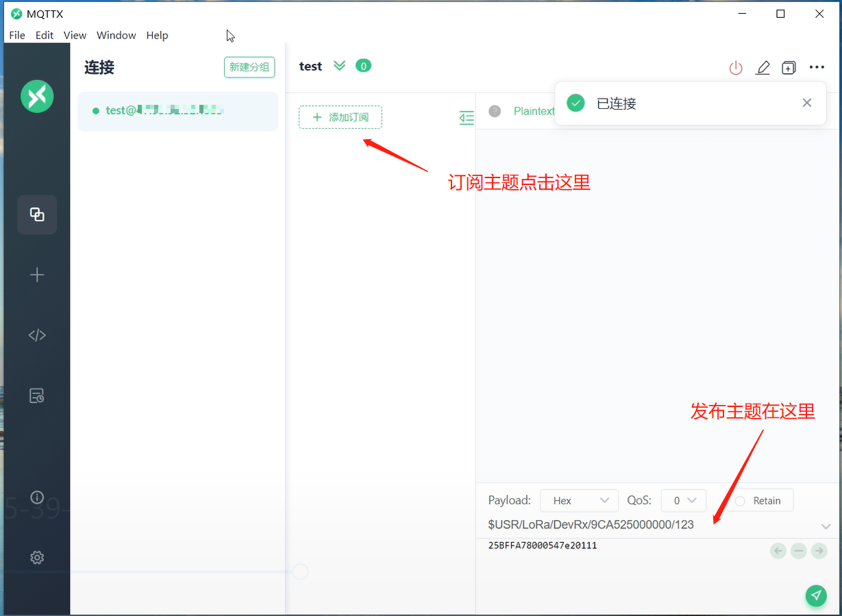The image size is (842, 616).
Task: Open settings gear in sidebar
Action: pos(37,558)
